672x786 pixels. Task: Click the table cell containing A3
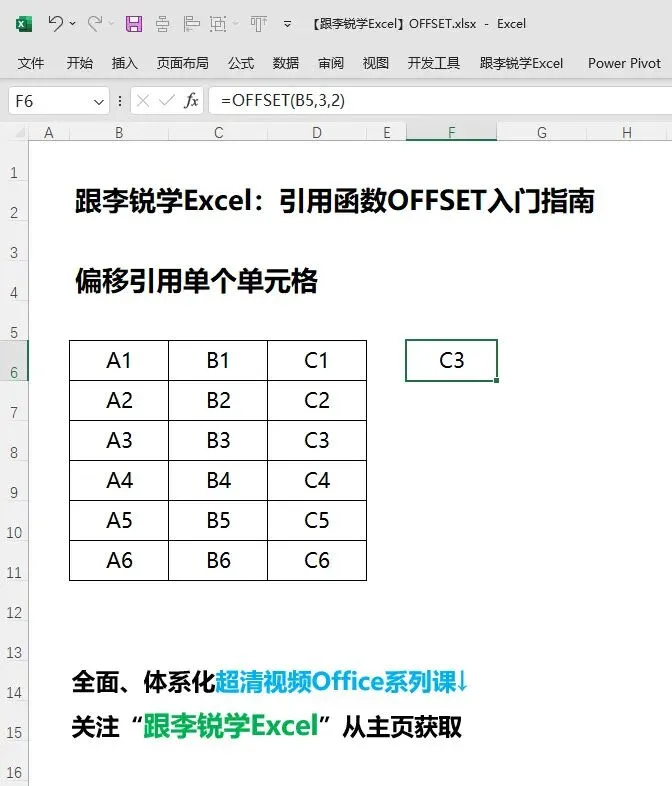click(119, 441)
